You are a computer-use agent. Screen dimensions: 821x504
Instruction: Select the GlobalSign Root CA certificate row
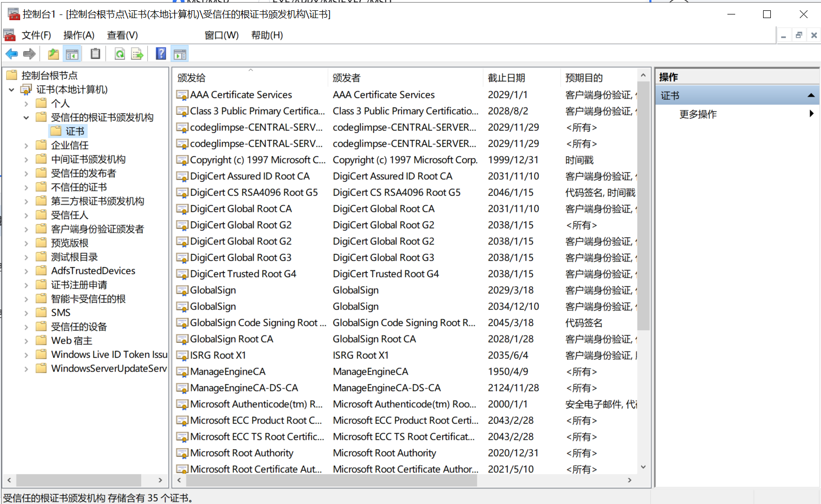pyautogui.click(x=405, y=339)
